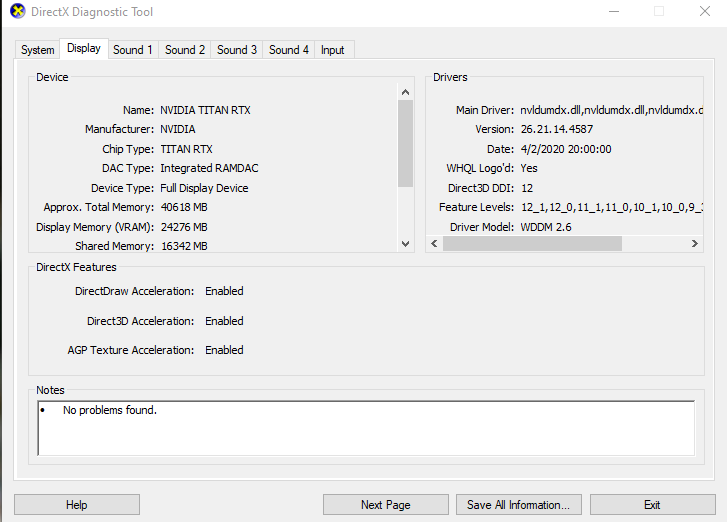Switch to the Input tab
This screenshot has width=727, height=522.
click(x=332, y=50)
